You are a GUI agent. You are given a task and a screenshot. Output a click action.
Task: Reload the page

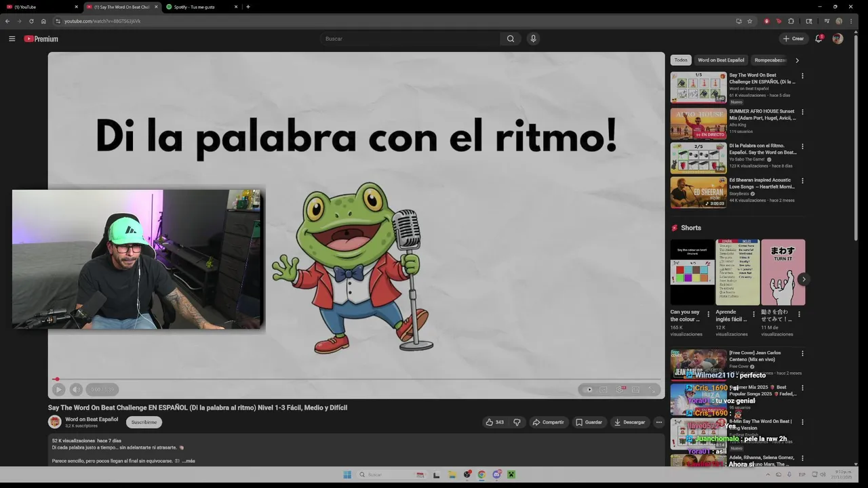coord(31,21)
